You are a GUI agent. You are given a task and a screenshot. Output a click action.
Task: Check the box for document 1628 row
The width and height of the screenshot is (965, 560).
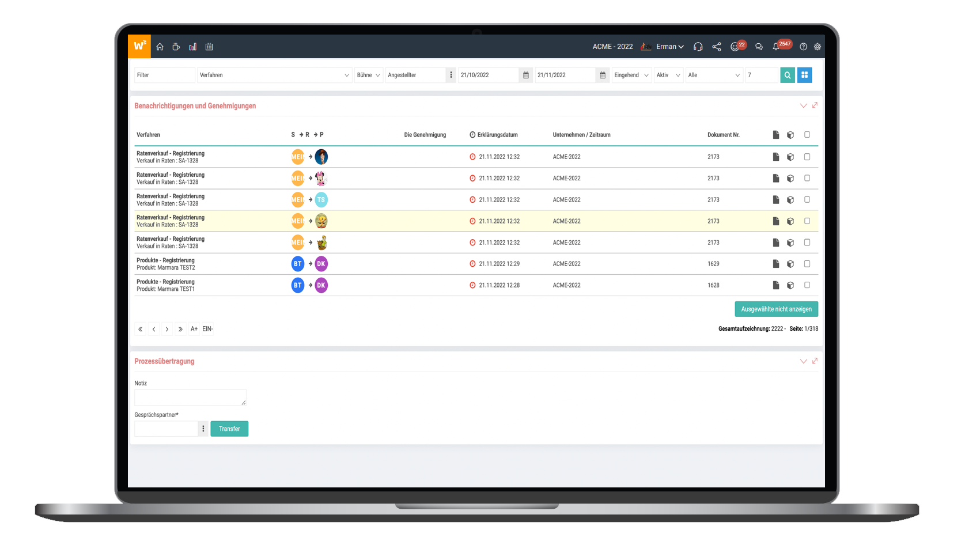tap(807, 285)
